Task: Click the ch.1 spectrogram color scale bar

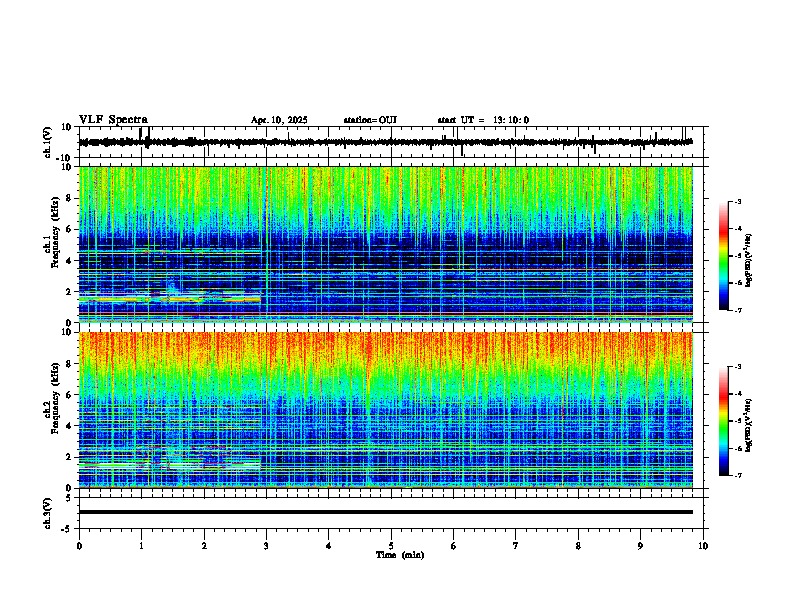Action: point(724,256)
